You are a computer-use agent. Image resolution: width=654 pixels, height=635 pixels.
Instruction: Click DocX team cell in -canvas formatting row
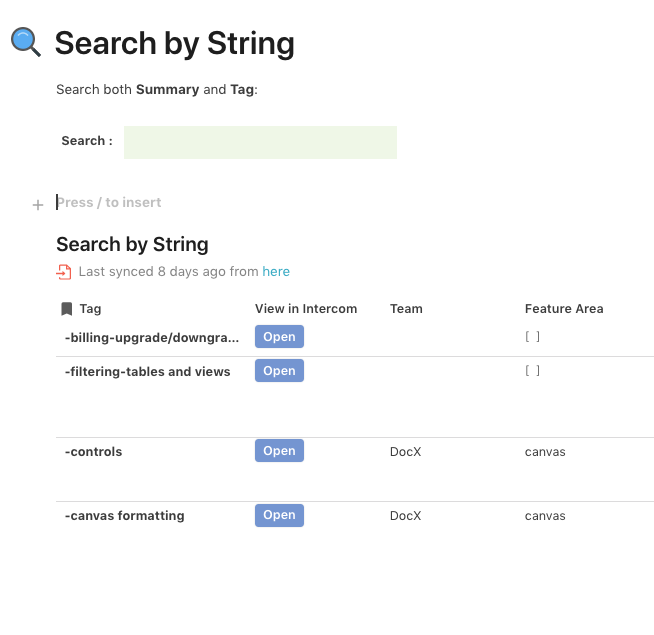405,516
